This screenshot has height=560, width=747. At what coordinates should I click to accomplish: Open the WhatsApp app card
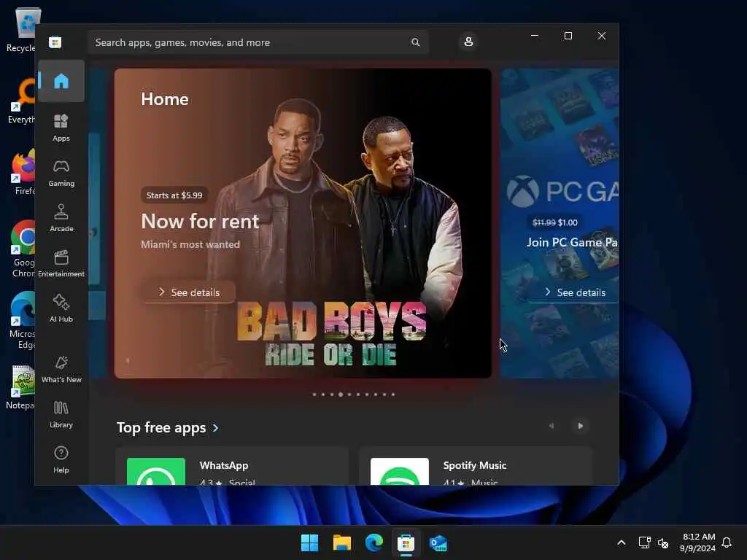point(232,467)
